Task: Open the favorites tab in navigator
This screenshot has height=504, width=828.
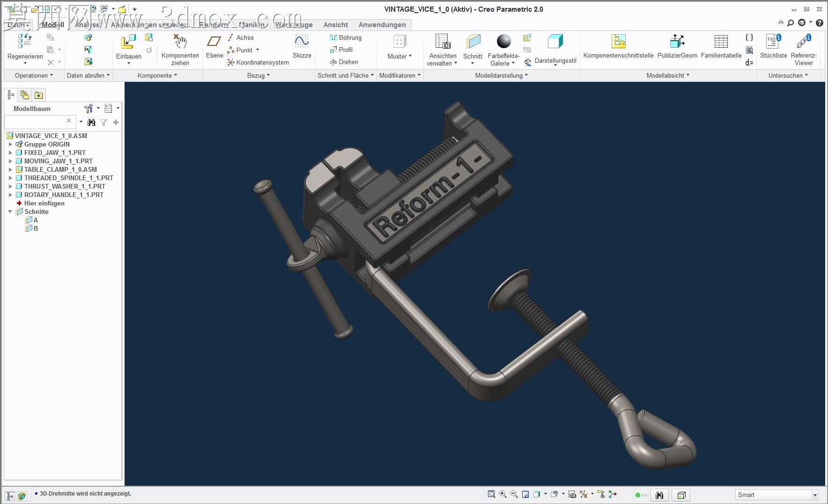Action: [x=38, y=95]
